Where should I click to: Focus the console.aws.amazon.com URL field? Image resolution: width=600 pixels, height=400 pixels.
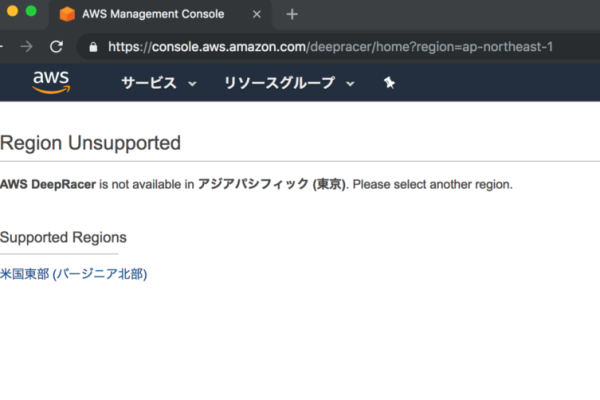[x=330, y=47]
